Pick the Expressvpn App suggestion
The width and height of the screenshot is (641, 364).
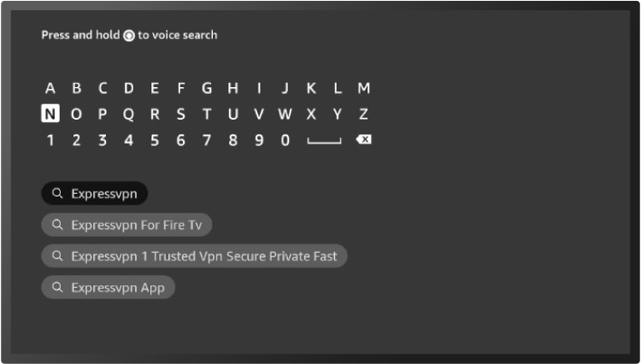109,287
